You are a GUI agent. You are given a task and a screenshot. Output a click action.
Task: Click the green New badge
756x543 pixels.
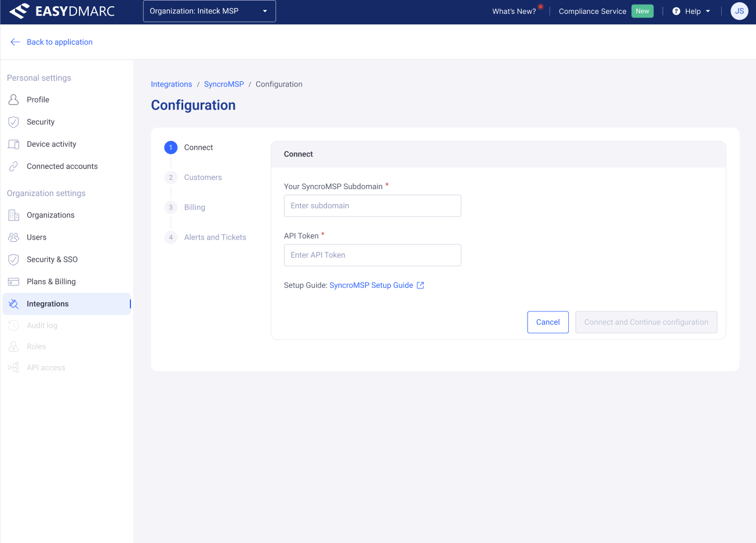(x=642, y=11)
